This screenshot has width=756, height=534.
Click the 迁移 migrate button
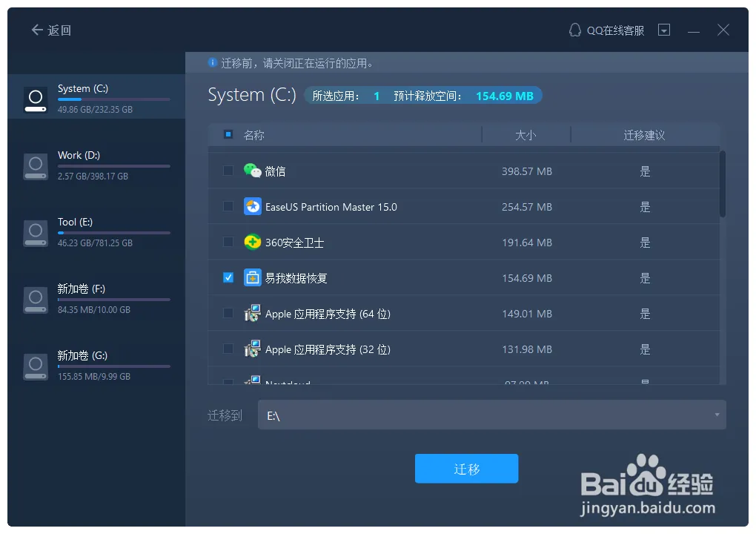click(x=466, y=468)
